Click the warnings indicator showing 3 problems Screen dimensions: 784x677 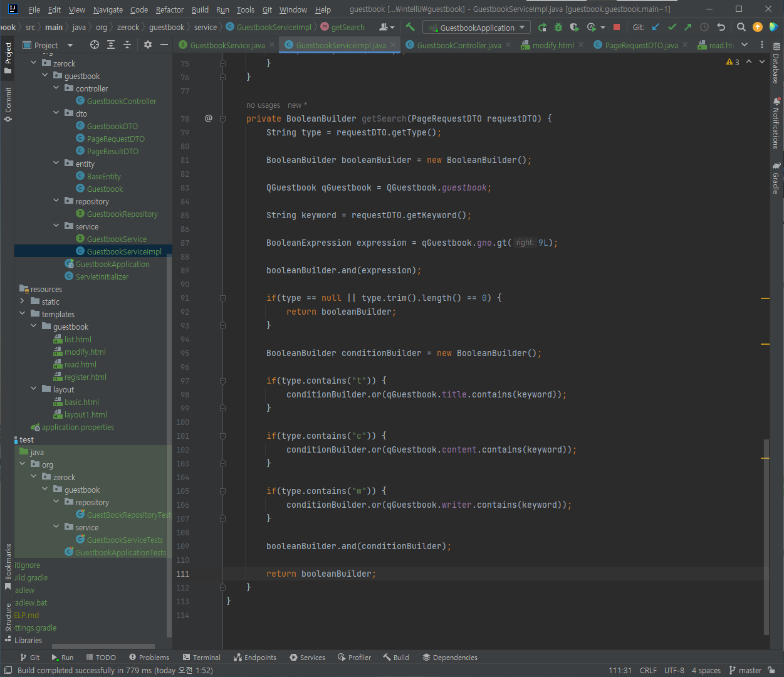pos(733,62)
